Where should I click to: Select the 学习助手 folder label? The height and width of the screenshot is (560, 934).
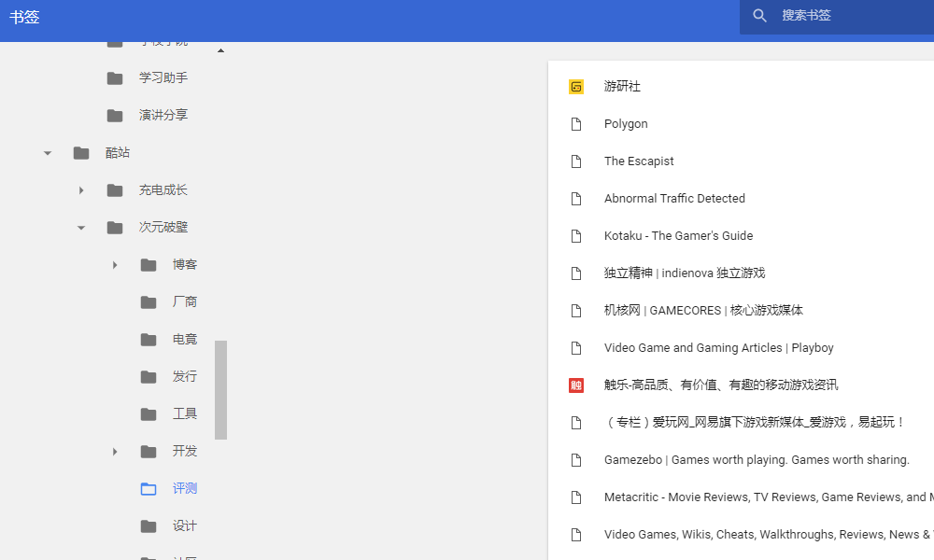(163, 78)
